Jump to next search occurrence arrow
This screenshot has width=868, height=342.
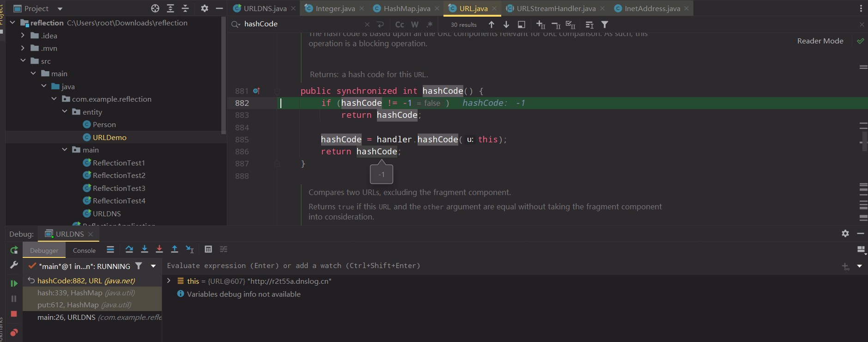(x=506, y=24)
